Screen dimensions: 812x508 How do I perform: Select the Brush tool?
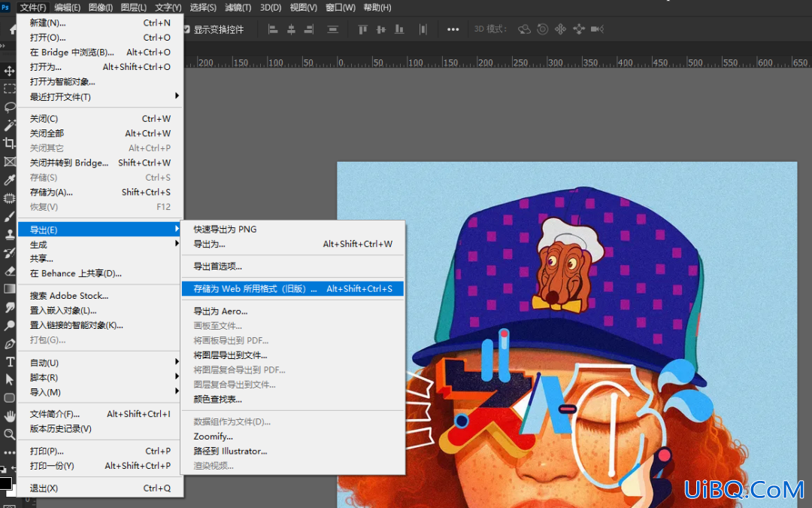[9, 217]
